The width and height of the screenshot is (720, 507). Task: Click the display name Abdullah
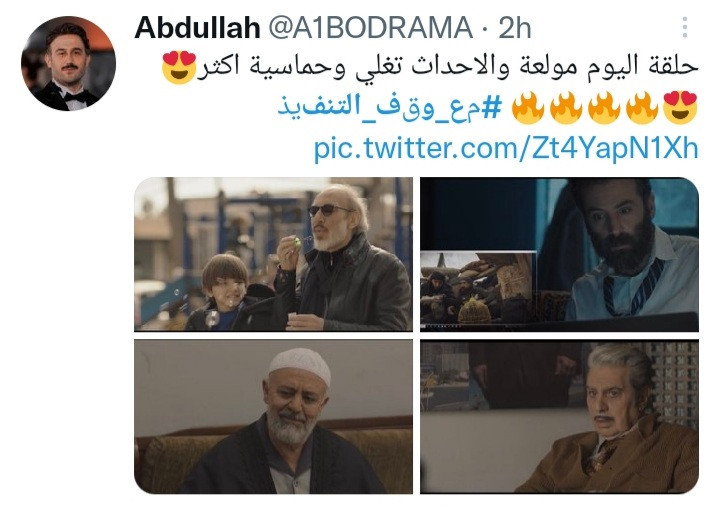pyautogui.click(x=197, y=28)
